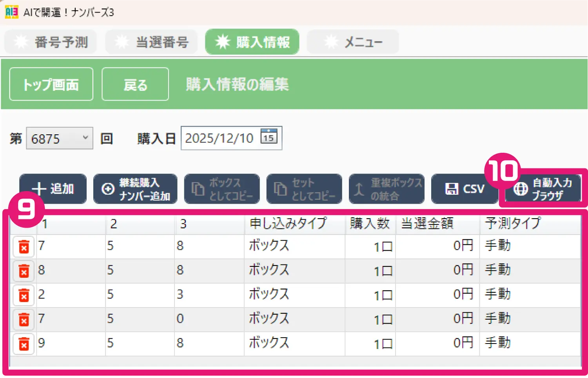Return to the top screen via トップ画面
Image resolution: width=588 pixels, height=378 pixels.
click(x=51, y=84)
